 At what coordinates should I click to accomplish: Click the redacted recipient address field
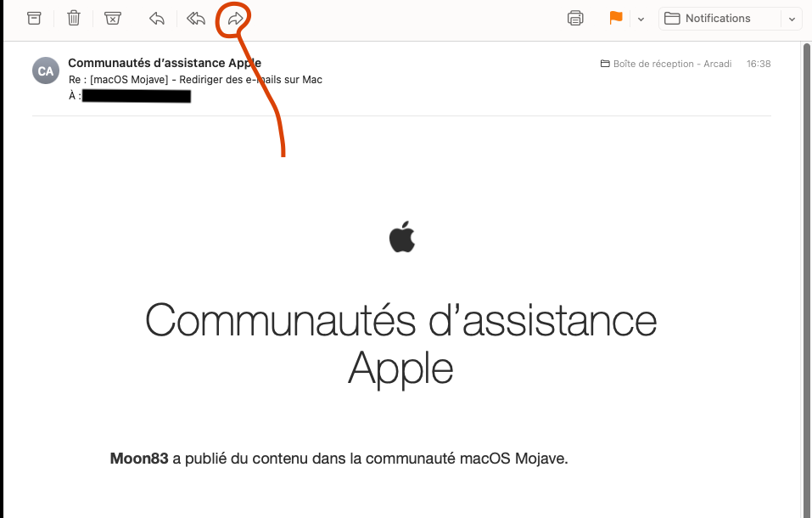[137, 96]
